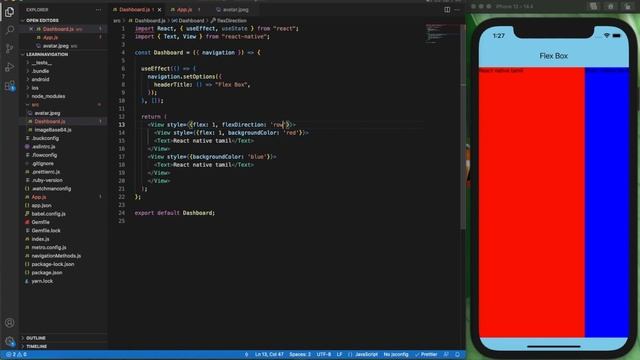Viewport: 640px width, 360px height.
Task: Open the Search view in activity bar
Action: (9, 30)
